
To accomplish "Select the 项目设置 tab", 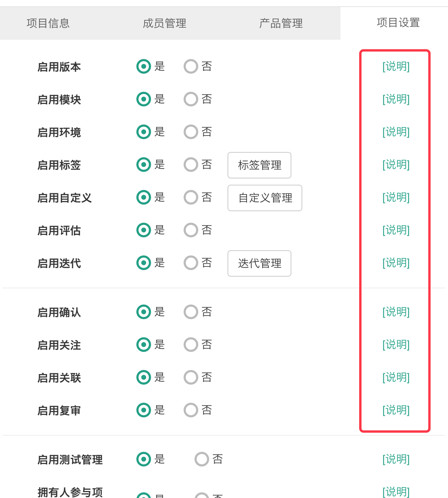I will point(398,23).
